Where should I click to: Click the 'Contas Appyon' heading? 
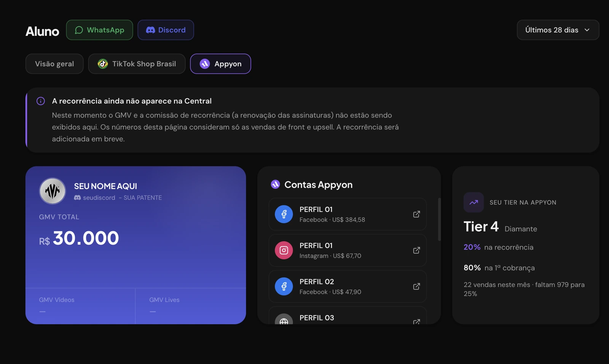point(319,185)
